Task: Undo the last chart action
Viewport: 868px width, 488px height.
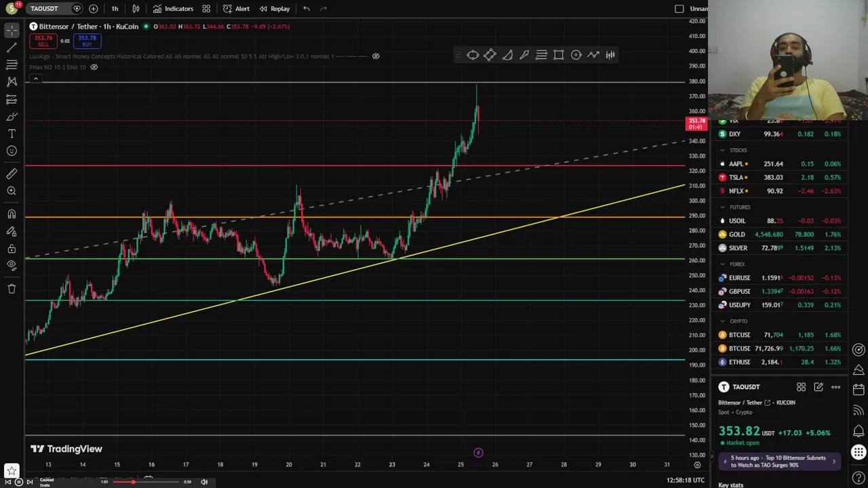Action: [307, 9]
